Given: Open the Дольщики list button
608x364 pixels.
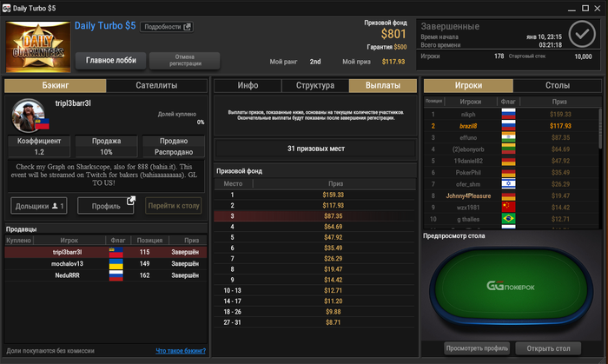Looking at the screenshot, I should click(39, 206).
